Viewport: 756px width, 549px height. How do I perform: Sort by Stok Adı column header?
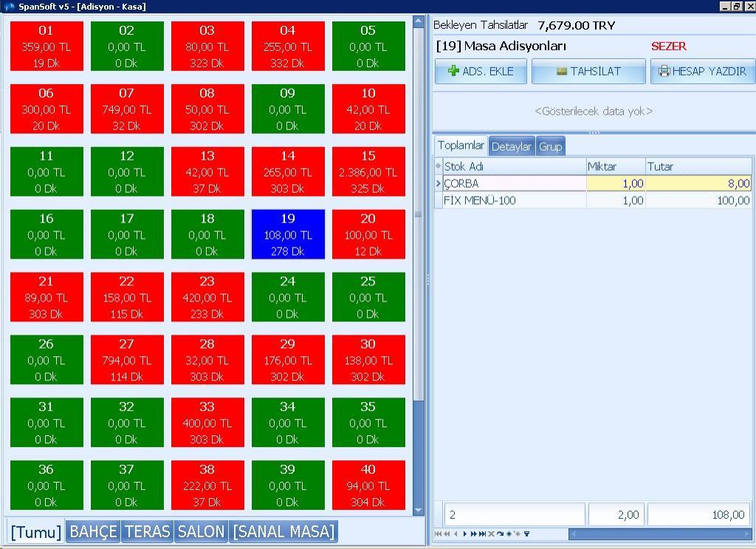(x=515, y=166)
